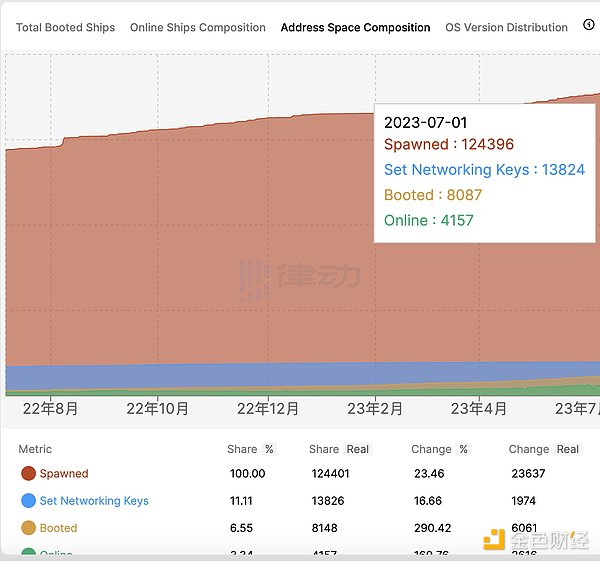The width and height of the screenshot is (600, 561).
Task: Click the 23年4月 x-axis label
Action: 478,409
